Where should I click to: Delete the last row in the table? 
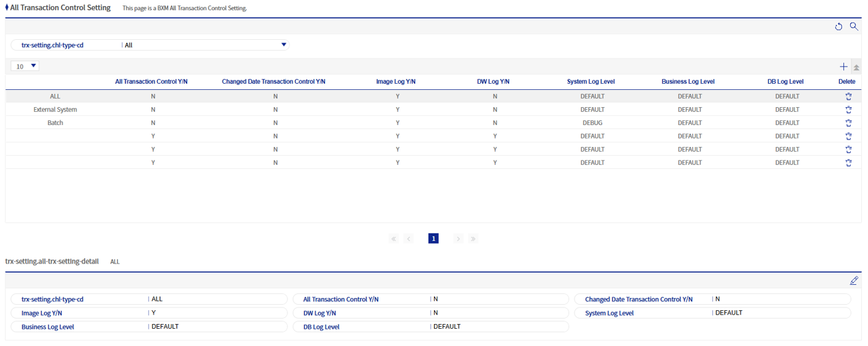[x=848, y=163]
